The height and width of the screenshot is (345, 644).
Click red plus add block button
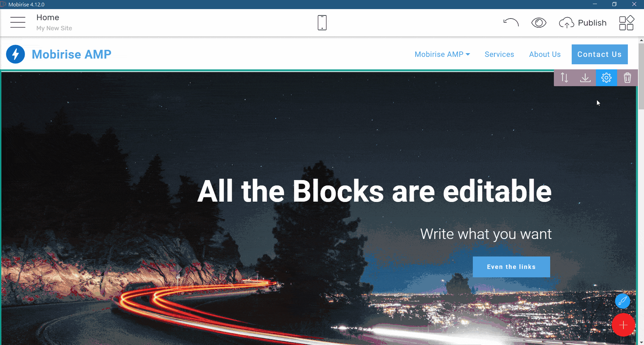[623, 325]
